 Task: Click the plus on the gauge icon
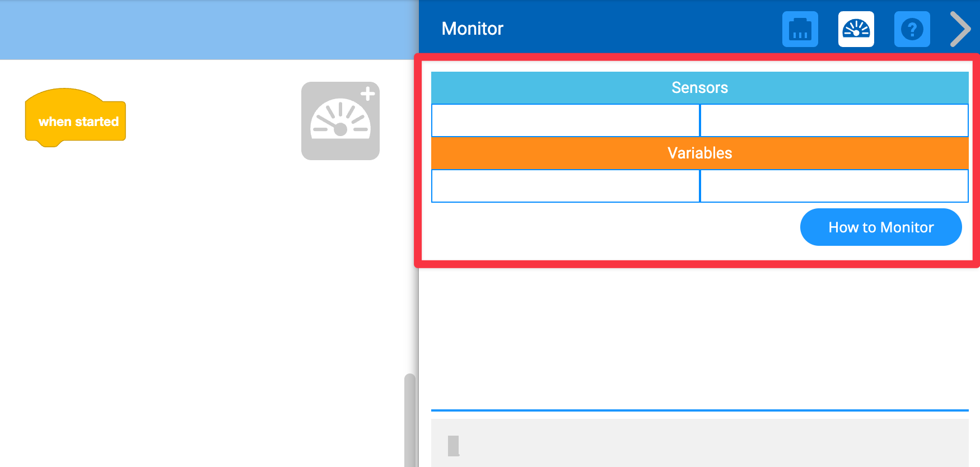pos(367,94)
